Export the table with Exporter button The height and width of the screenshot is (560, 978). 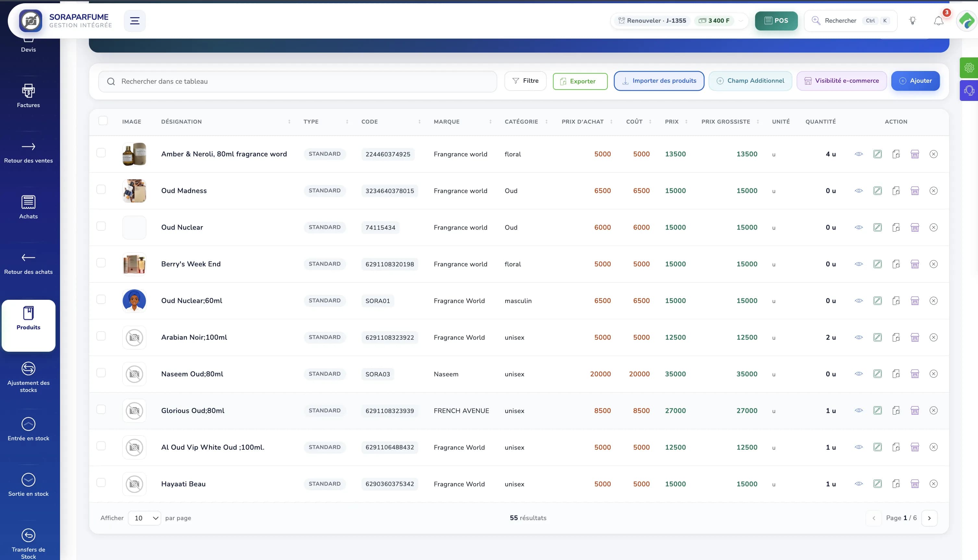point(580,81)
